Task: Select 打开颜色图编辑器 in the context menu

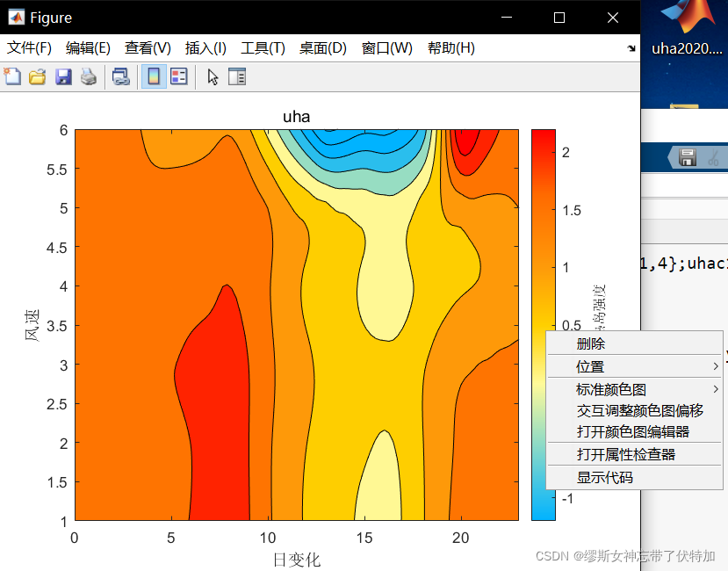Action: point(632,431)
